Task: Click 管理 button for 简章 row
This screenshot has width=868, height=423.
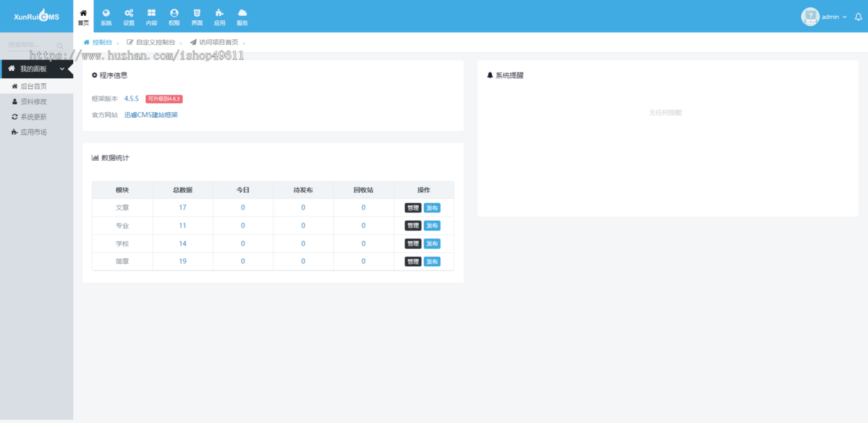Action: pos(412,262)
